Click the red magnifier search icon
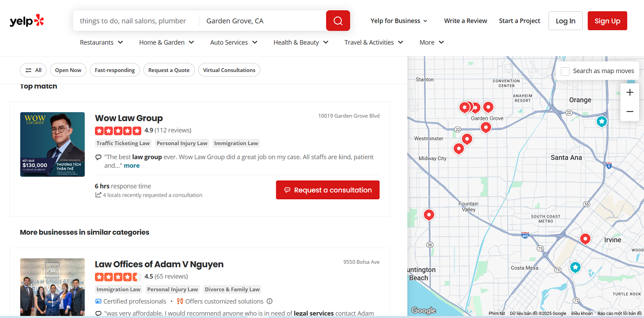This screenshot has height=318, width=644. pos(338,20)
